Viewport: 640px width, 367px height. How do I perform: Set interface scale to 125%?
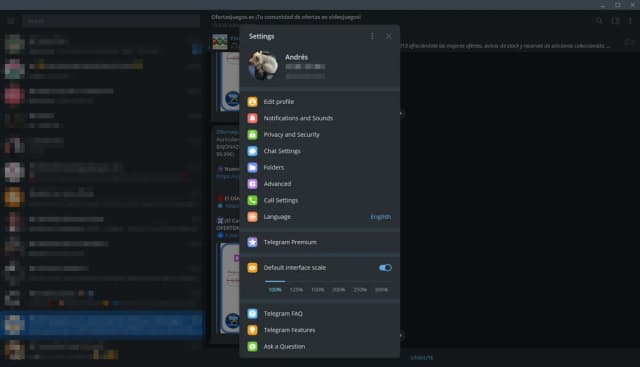point(296,290)
